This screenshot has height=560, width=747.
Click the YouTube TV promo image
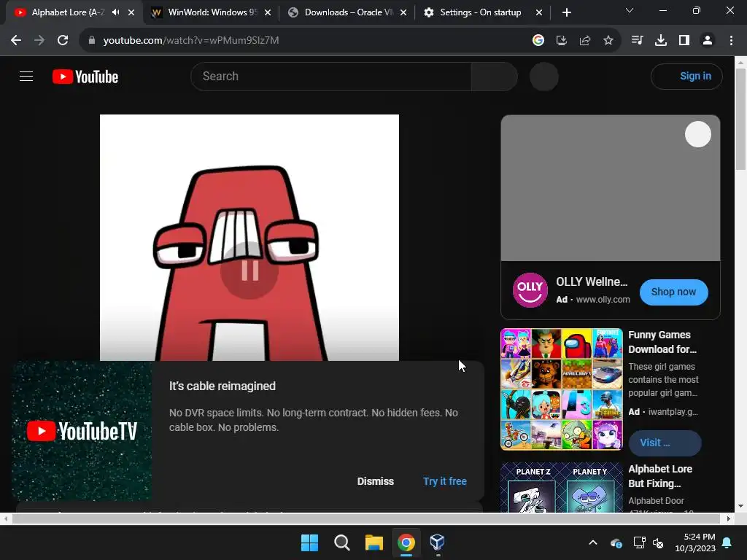click(x=82, y=431)
